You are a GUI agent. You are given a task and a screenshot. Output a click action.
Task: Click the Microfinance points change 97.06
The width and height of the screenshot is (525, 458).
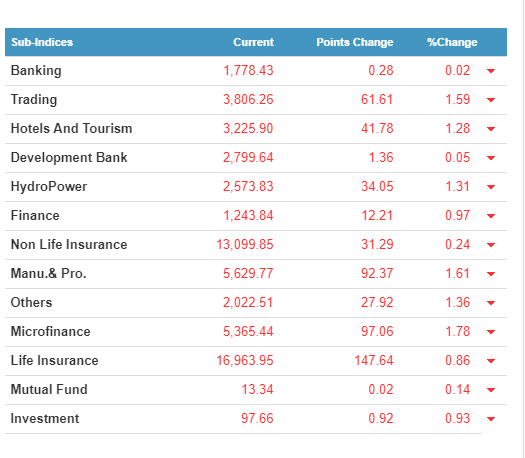pos(377,331)
